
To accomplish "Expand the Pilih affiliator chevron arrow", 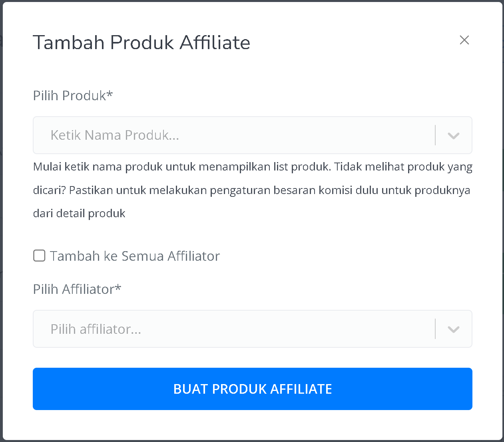I will click(x=453, y=329).
